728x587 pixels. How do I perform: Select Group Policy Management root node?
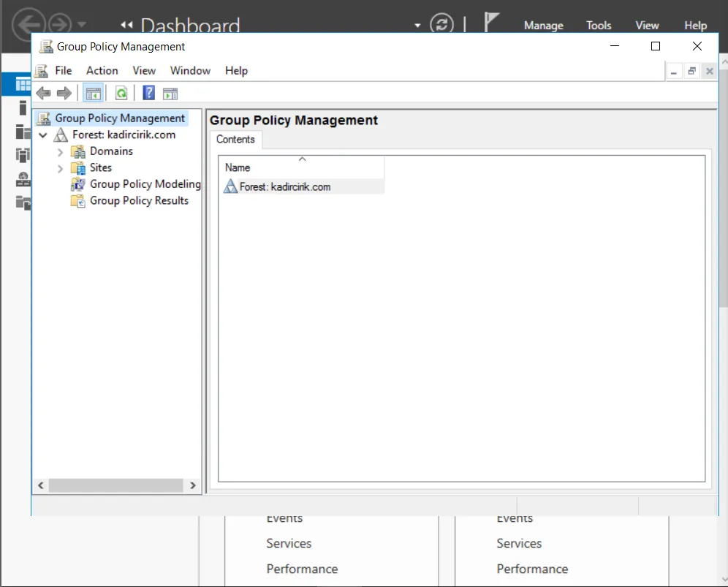point(120,118)
